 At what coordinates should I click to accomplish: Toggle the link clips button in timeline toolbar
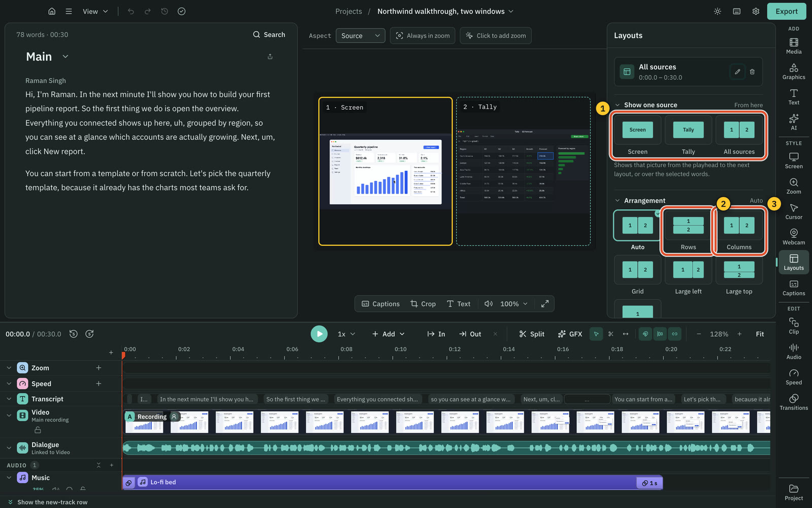point(674,334)
